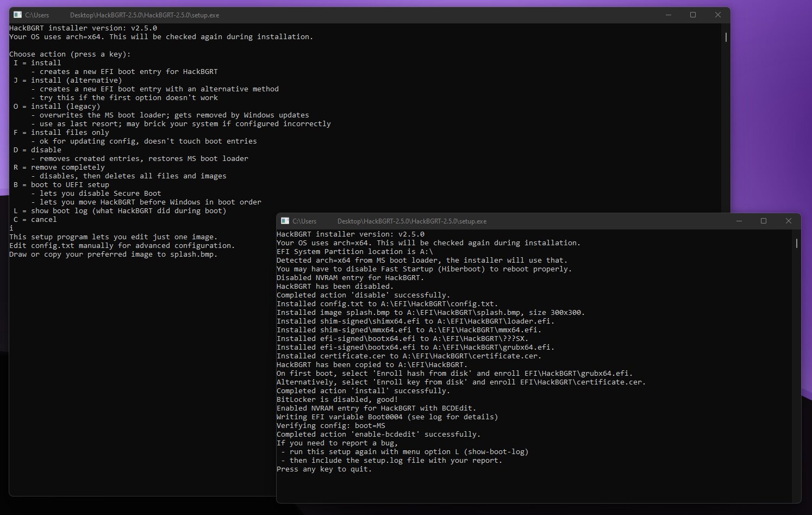Screen dimensions: 812x515
Task: Click 'try this if the first option doesn't work'
Action: (124, 98)
